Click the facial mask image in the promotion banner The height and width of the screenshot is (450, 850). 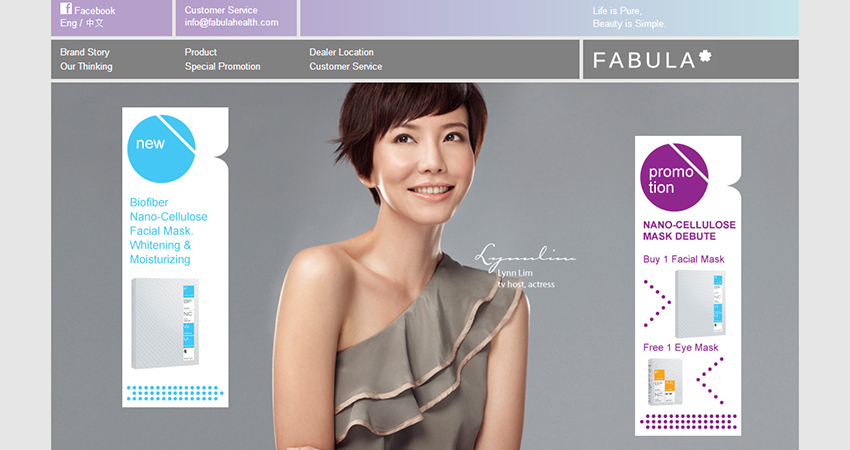click(700, 304)
